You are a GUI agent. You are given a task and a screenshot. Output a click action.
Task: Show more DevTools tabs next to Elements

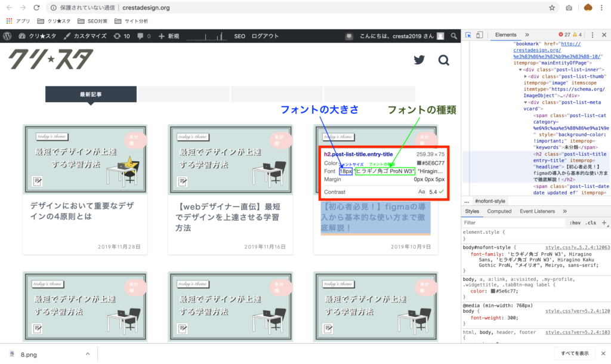tap(527, 35)
